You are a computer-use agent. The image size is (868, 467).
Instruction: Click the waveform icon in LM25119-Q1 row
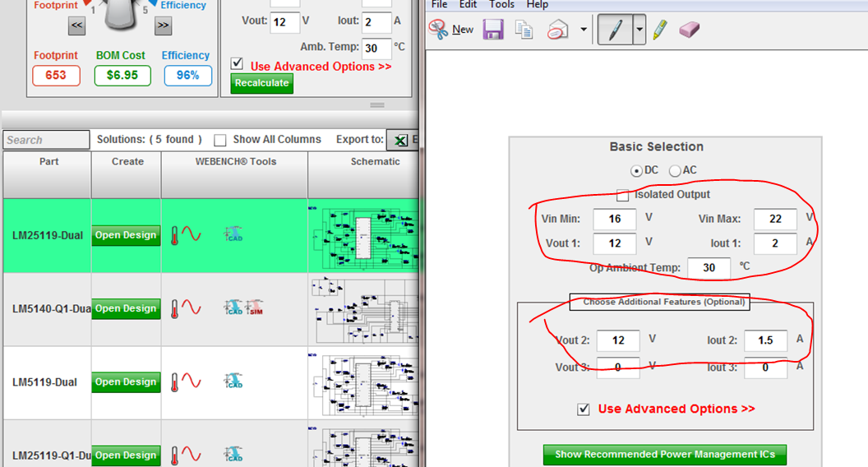(192, 454)
